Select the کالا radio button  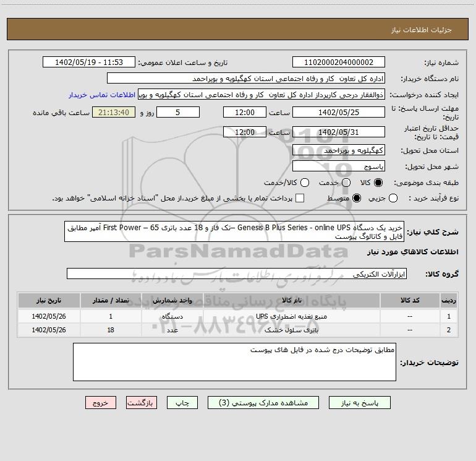[x=378, y=183]
